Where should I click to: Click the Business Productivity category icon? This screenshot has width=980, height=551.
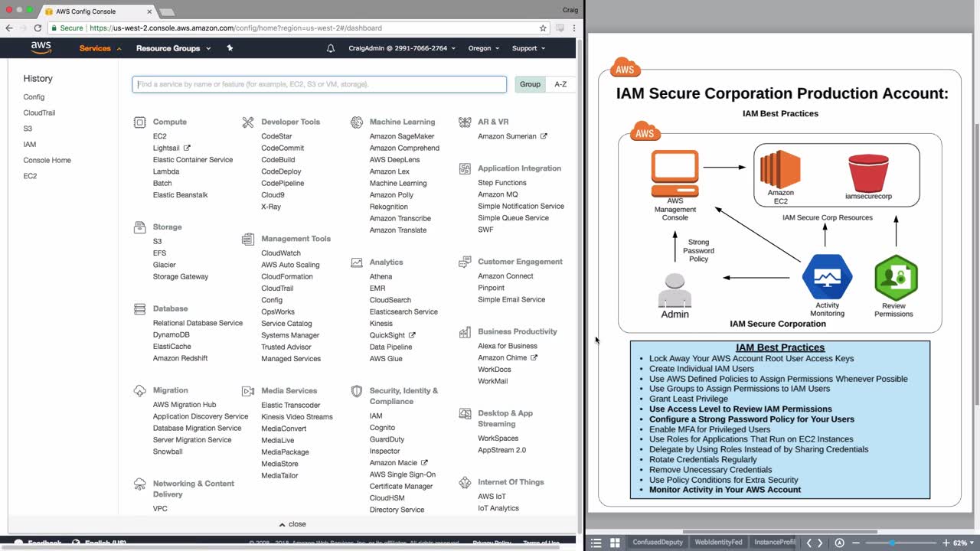pyautogui.click(x=464, y=332)
